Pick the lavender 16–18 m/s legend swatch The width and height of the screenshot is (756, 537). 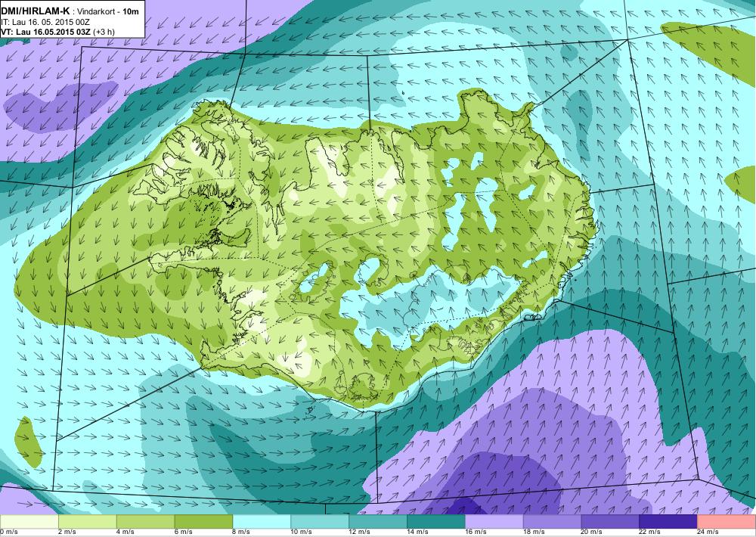pos(494,522)
